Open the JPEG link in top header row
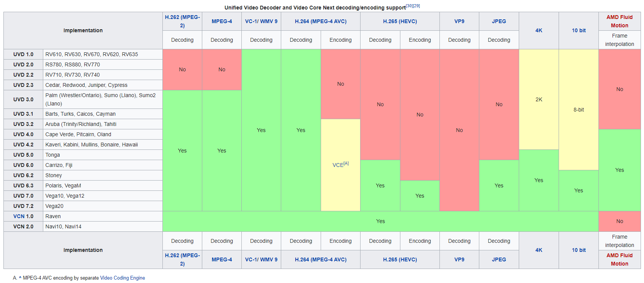The width and height of the screenshot is (644, 283). coord(499,21)
